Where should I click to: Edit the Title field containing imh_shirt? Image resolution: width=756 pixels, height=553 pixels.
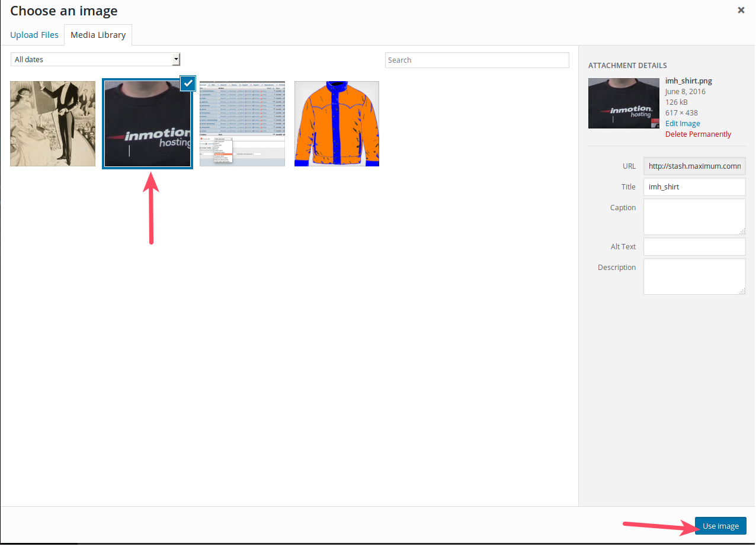point(694,187)
